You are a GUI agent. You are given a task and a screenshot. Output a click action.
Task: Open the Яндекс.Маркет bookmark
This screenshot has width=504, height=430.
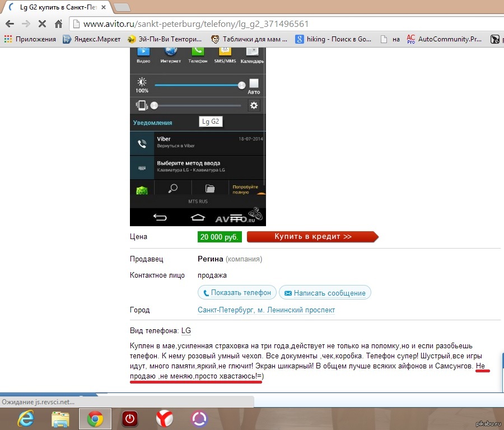coord(92,39)
